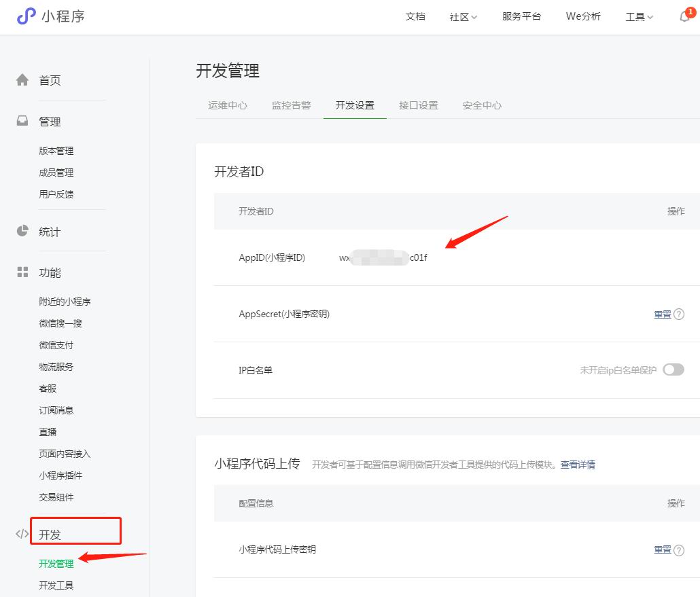Open the 查看详情 link

578,465
